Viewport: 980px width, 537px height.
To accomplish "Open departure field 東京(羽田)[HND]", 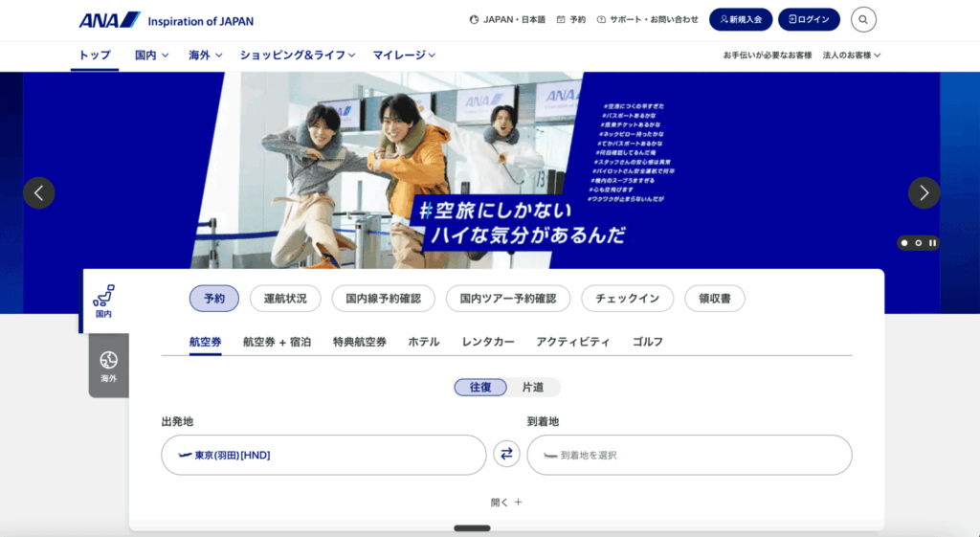I will click(x=323, y=455).
